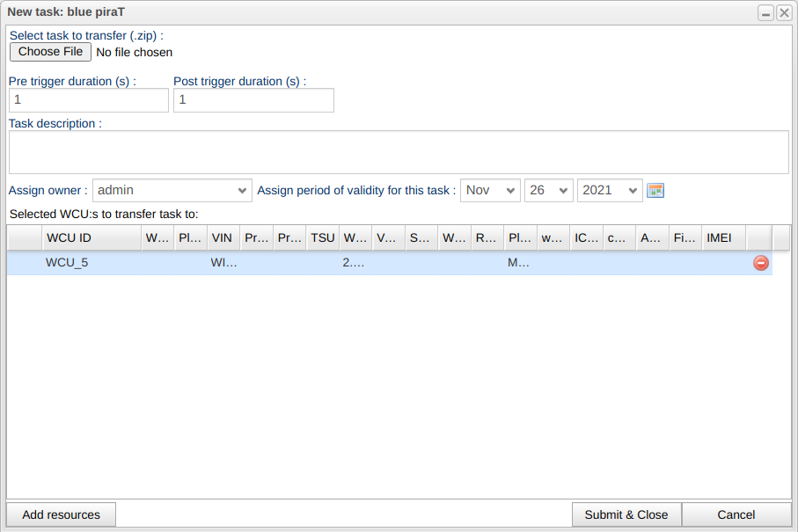The width and height of the screenshot is (798, 532).
Task: Click the TSU column header
Action: (322, 237)
